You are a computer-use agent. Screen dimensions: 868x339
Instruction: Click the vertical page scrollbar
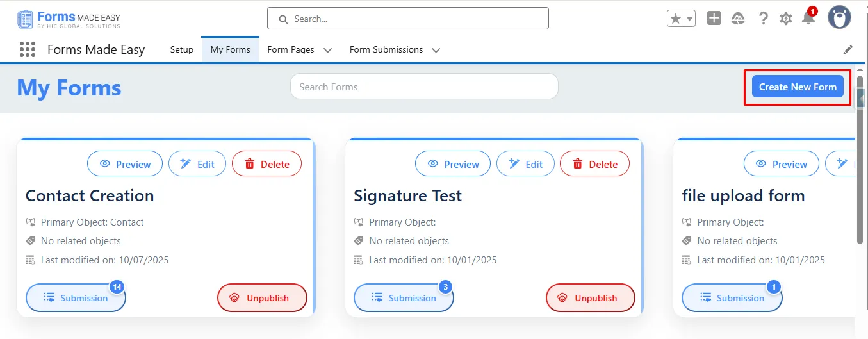click(x=860, y=160)
